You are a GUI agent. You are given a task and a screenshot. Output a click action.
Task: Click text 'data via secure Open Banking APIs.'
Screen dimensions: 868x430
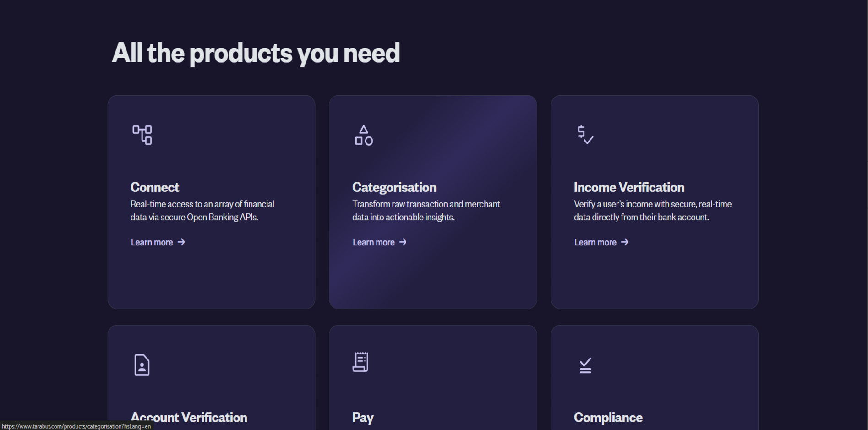click(194, 217)
